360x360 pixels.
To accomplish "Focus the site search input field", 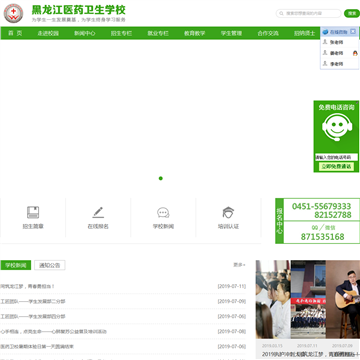I will pyautogui.click(x=309, y=13).
